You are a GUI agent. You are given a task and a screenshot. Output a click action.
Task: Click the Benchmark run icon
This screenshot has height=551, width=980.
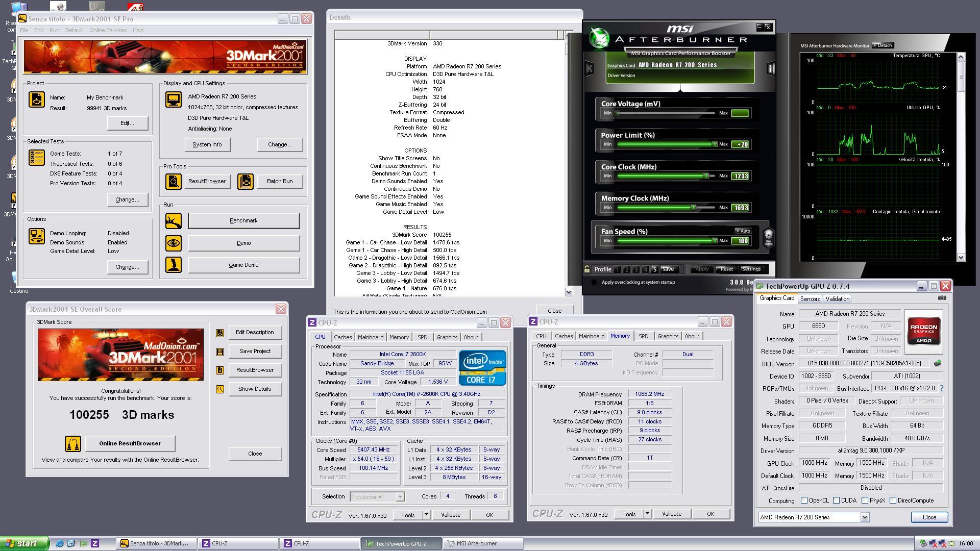(x=174, y=220)
